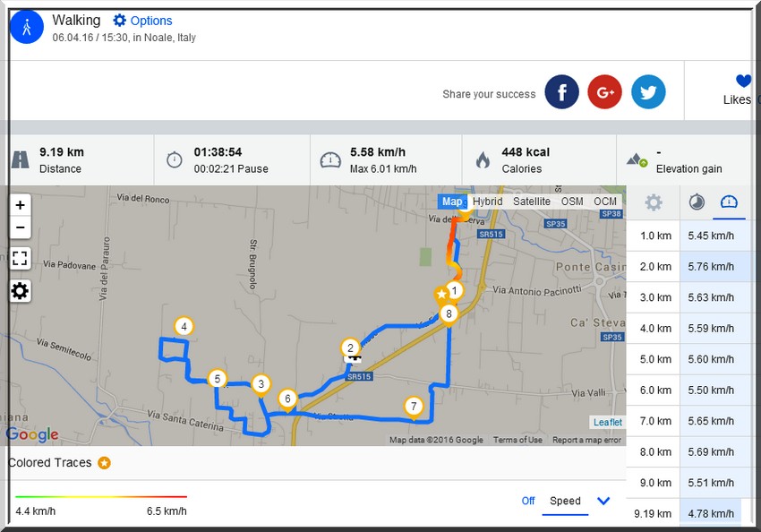Expand the Speed trace dropdown arrow
761x532 pixels.
(603, 501)
